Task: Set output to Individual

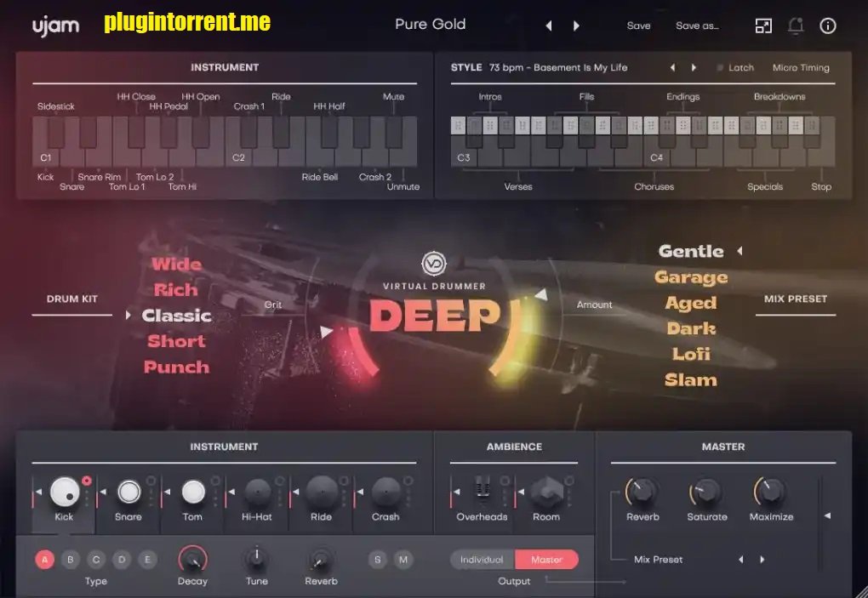Action: (483, 559)
